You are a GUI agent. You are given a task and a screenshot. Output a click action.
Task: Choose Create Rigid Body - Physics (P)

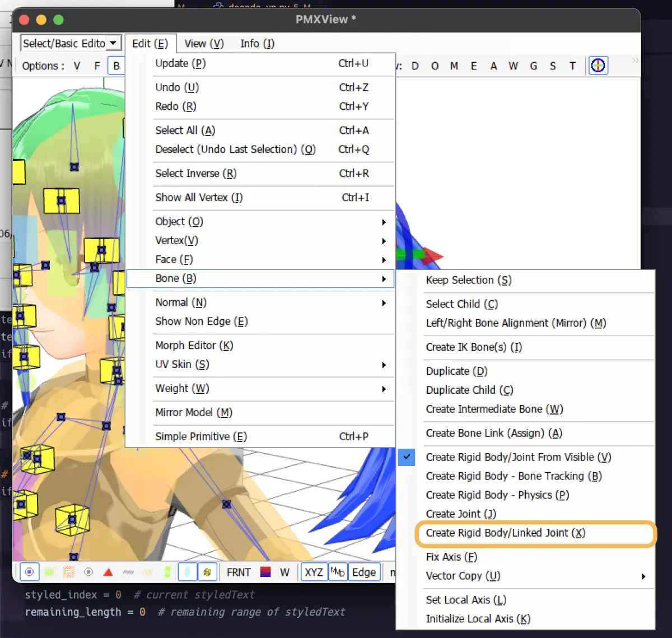click(x=526, y=495)
